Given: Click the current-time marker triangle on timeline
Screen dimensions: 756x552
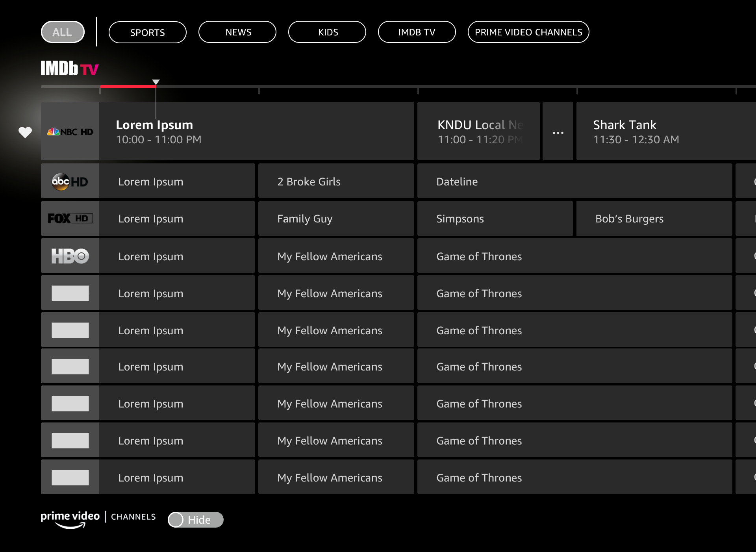Looking at the screenshot, I should (x=156, y=82).
